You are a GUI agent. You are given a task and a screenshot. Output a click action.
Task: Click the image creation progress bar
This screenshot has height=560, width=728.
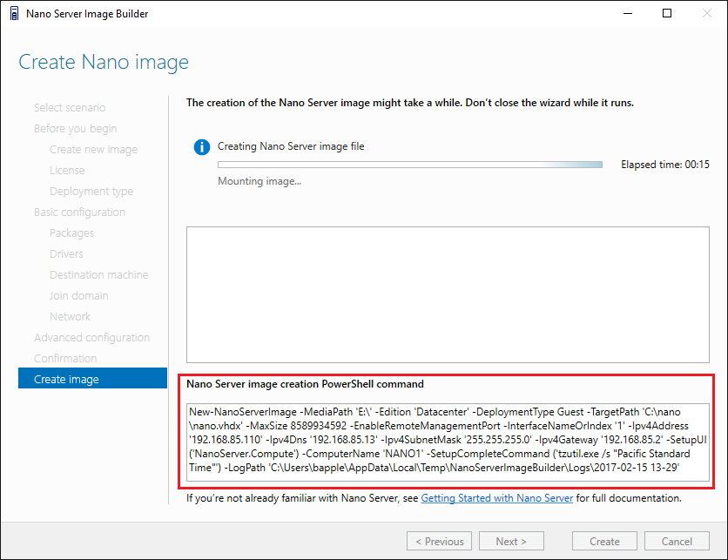coord(410,165)
